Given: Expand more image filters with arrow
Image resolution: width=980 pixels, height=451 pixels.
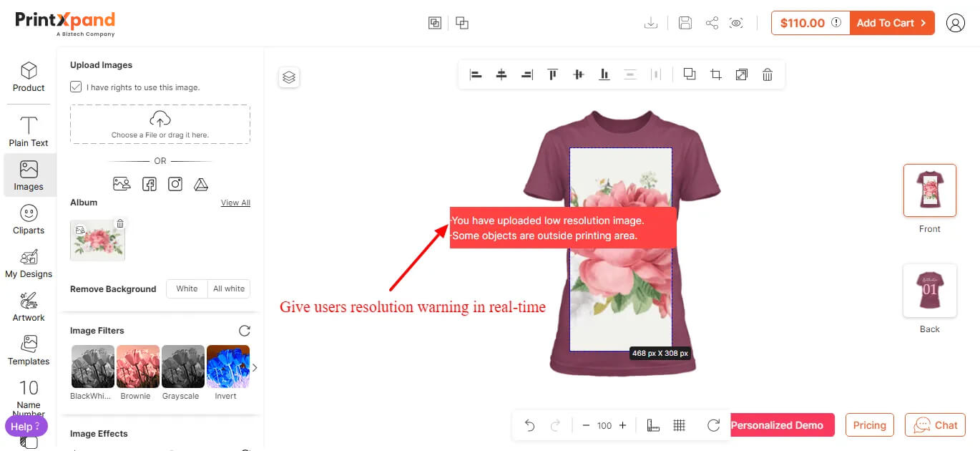Looking at the screenshot, I should (255, 368).
